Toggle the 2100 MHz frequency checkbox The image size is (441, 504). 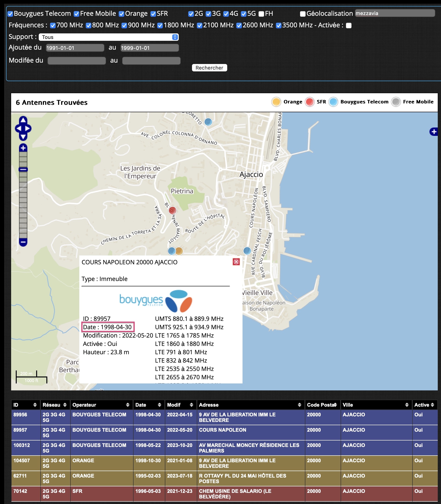click(x=200, y=25)
